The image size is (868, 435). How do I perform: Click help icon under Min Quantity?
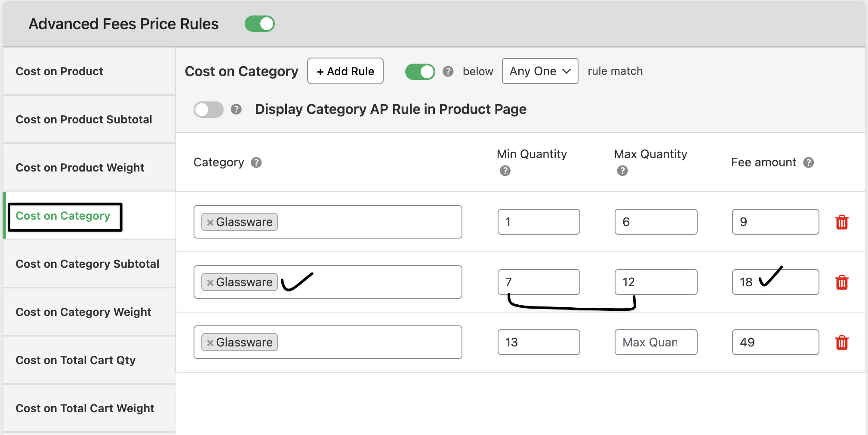click(x=505, y=171)
